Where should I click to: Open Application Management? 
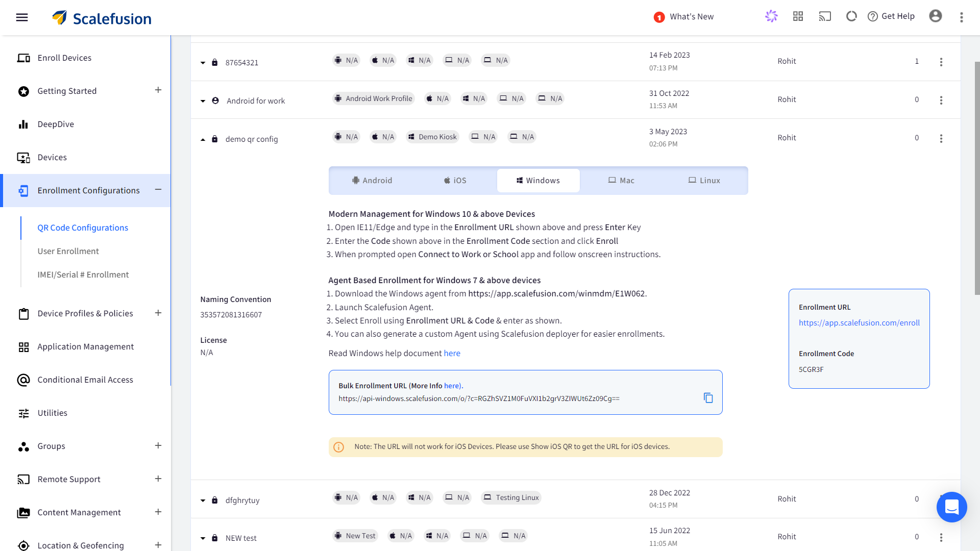(85, 346)
